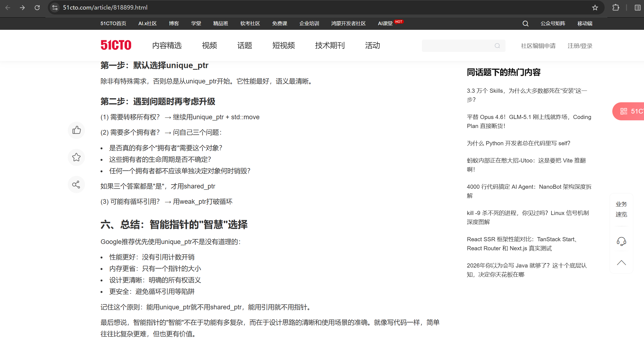Click the search magnifier in top bar

525,24
